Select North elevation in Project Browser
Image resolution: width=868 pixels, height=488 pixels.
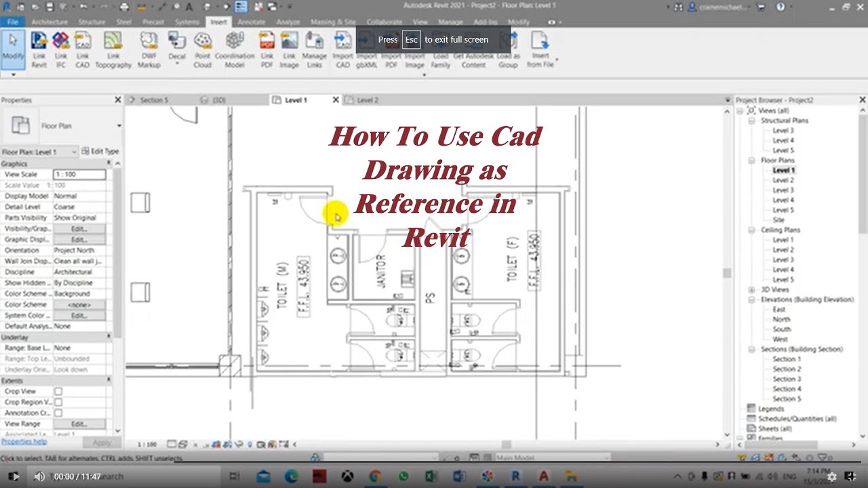[781, 319]
